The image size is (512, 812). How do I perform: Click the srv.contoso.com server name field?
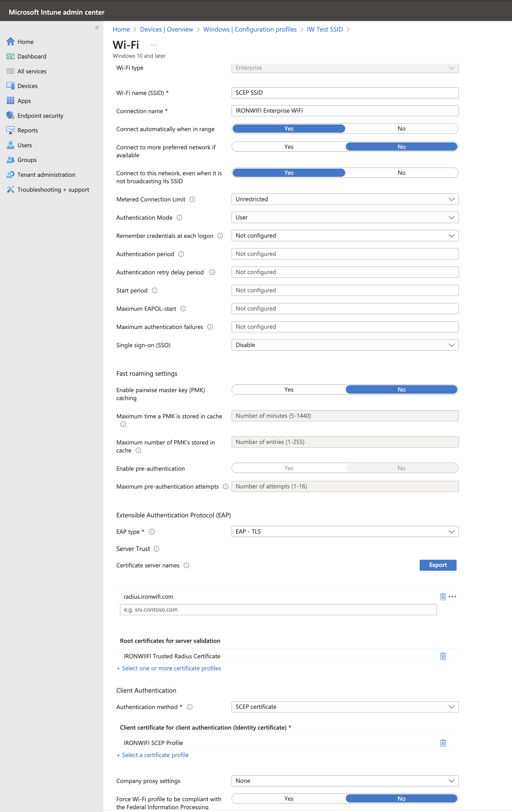pos(278,609)
